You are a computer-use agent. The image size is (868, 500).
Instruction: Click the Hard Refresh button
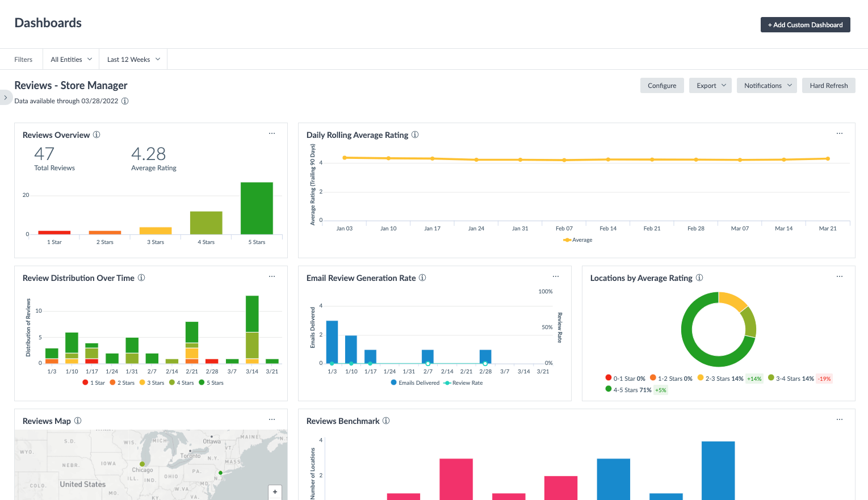(x=829, y=86)
